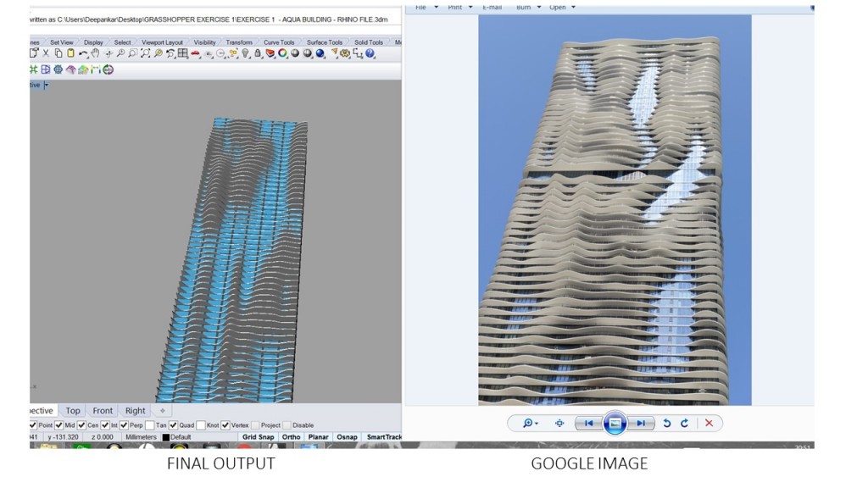Enable the Tan osnap checkbox
Viewport: 868px width, 488px height.
tap(150, 425)
